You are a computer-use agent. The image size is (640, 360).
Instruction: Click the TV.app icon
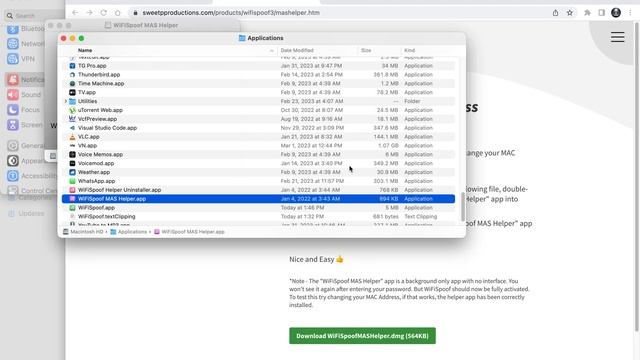point(72,92)
